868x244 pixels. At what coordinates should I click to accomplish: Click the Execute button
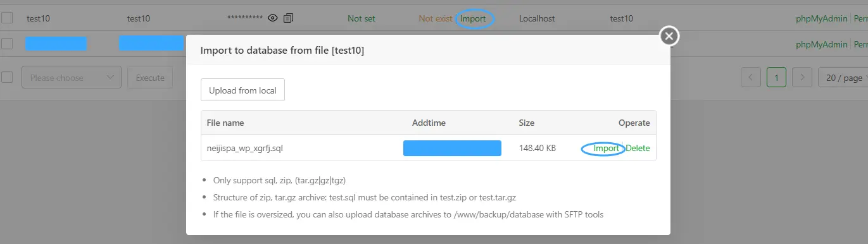[150, 78]
